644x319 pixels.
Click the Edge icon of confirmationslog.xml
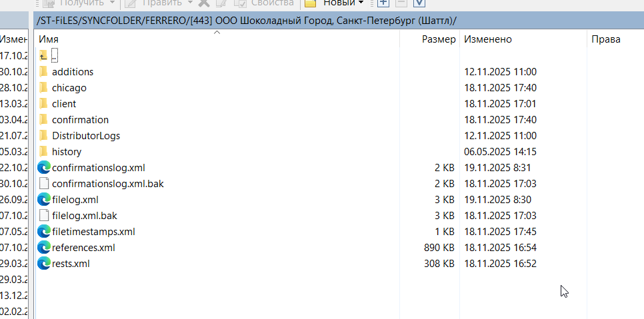[x=43, y=167]
